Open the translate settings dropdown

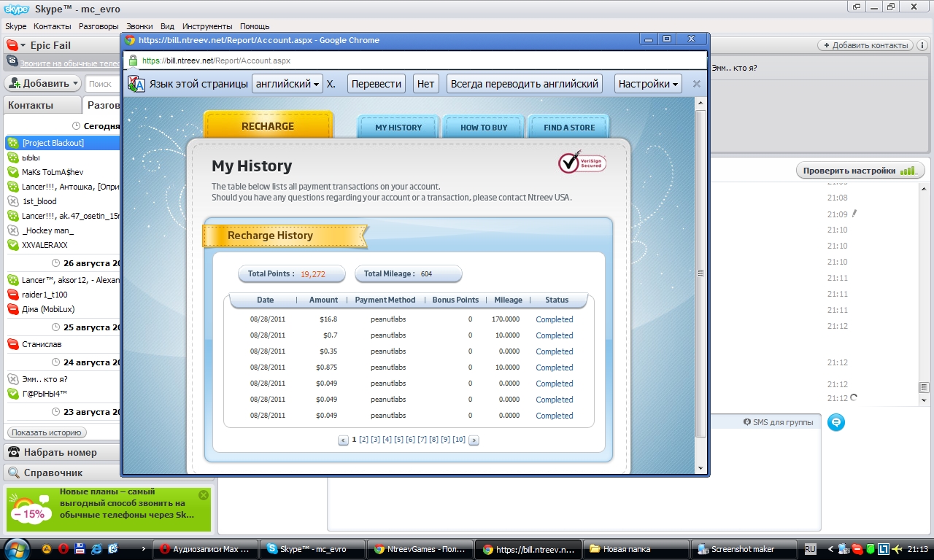point(648,84)
